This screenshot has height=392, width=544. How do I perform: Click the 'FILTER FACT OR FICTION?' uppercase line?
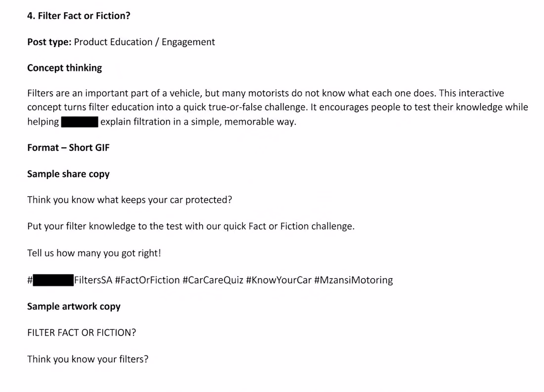(82, 333)
